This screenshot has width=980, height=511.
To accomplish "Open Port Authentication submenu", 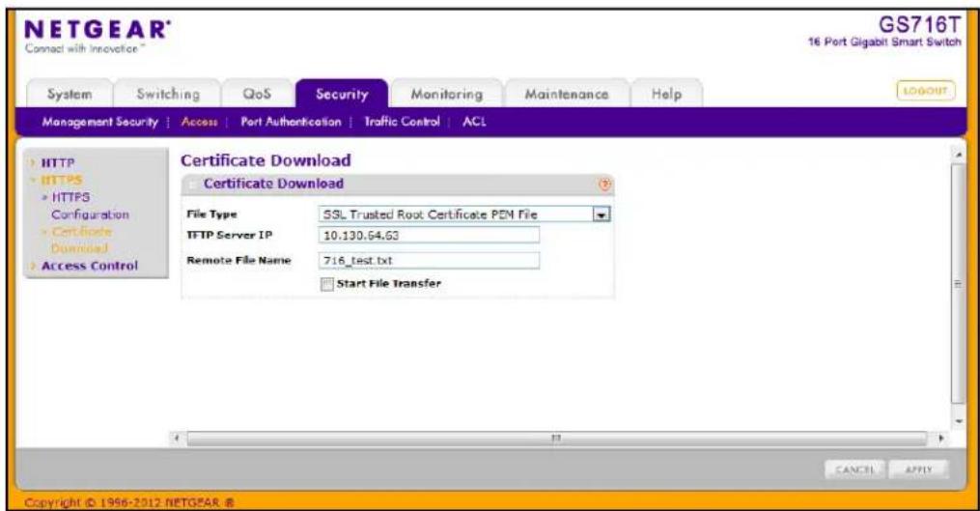I will (x=292, y=122).
